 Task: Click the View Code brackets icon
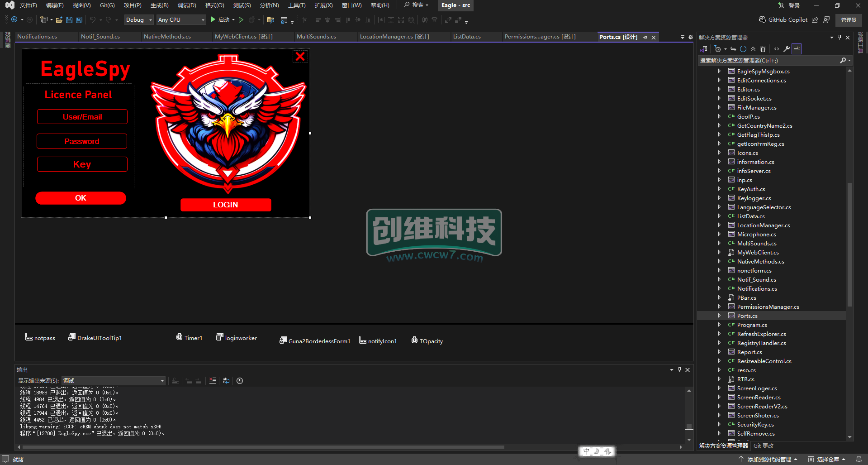coord(777,49)
